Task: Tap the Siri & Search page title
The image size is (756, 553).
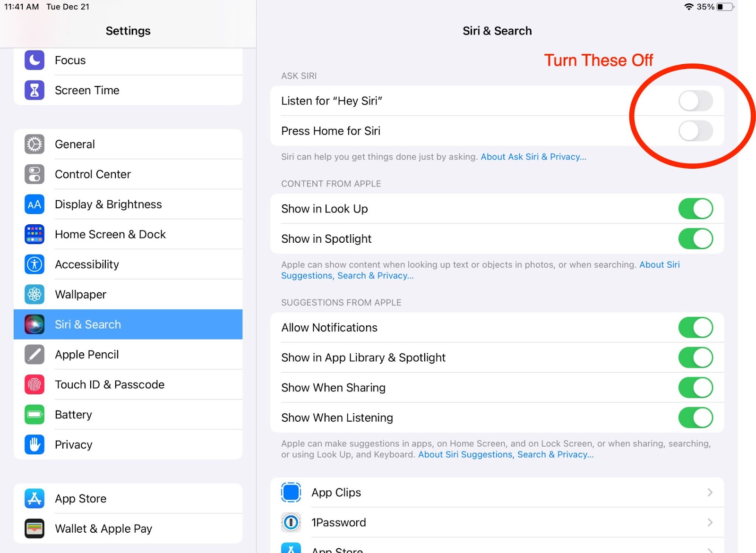Action: [497, 31]
